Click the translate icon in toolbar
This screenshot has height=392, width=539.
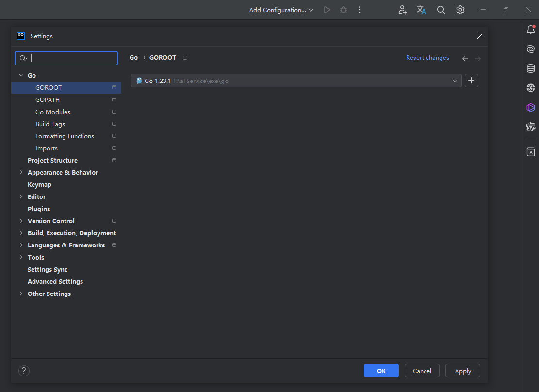tap(421, 10)
